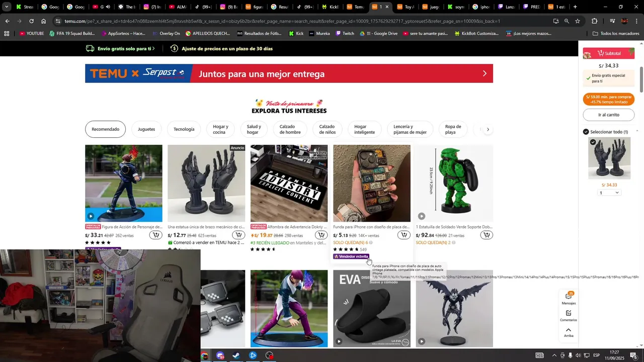Open the browser extensions puzzle icon
Image resolution: width=644 pixels, height=362 pixels.
click(x=594, y=21)
